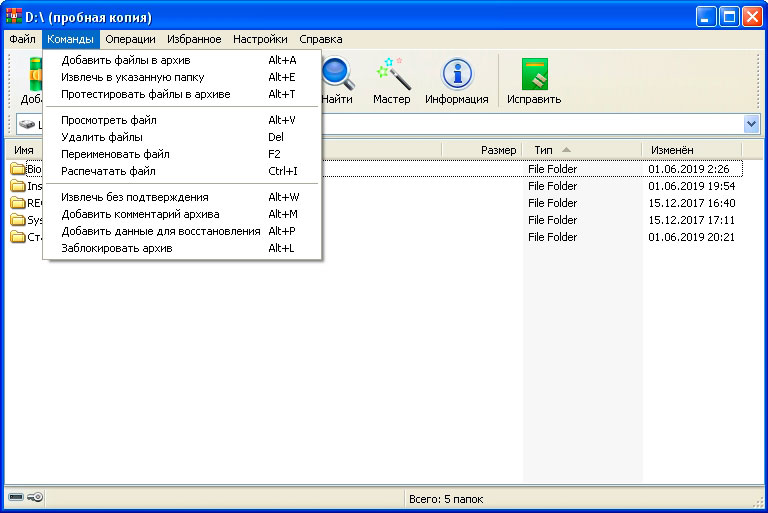Sort by the Изменён column header

[x=692, y=150]
